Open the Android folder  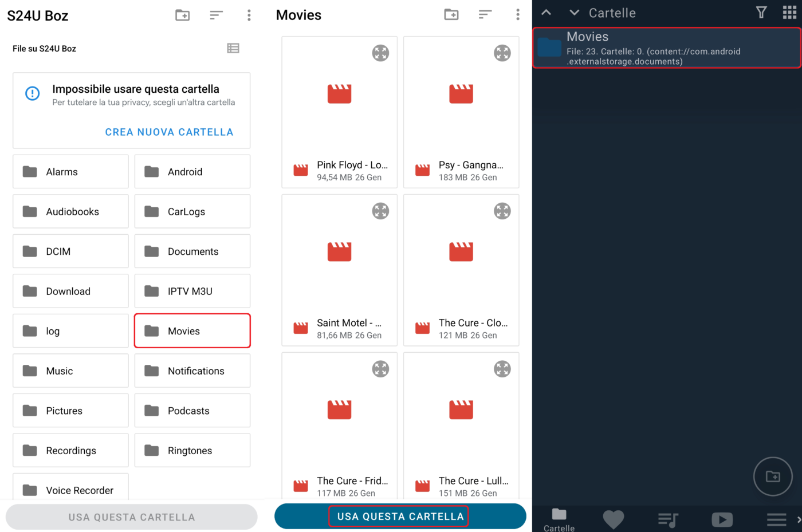[192, 172]
